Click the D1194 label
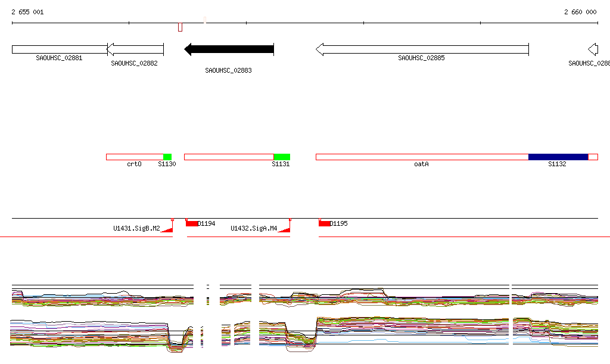This screenshot has width=610, height=364. [x=207, y=223]
